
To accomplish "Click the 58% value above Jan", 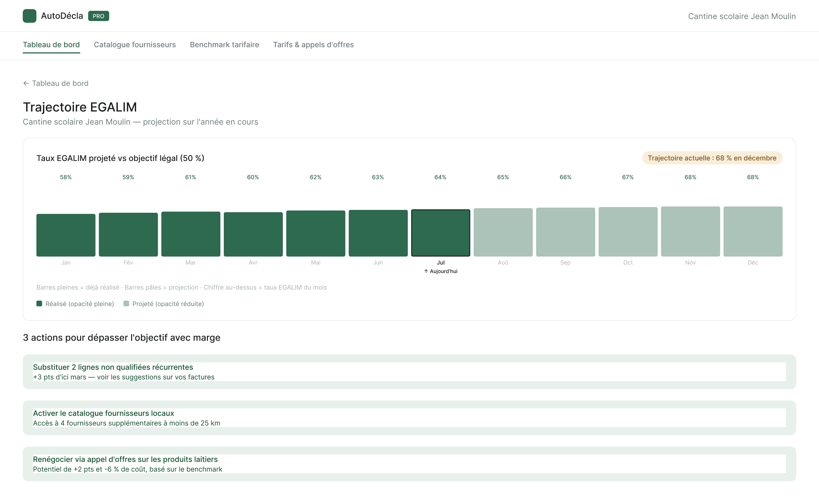I will [66, 177].
